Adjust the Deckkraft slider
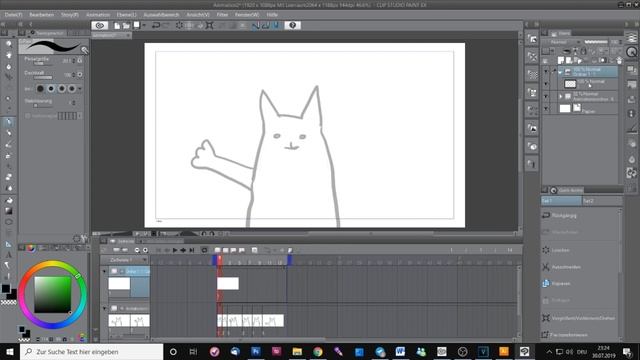640x360 pixels. click(x=43, y=78)
